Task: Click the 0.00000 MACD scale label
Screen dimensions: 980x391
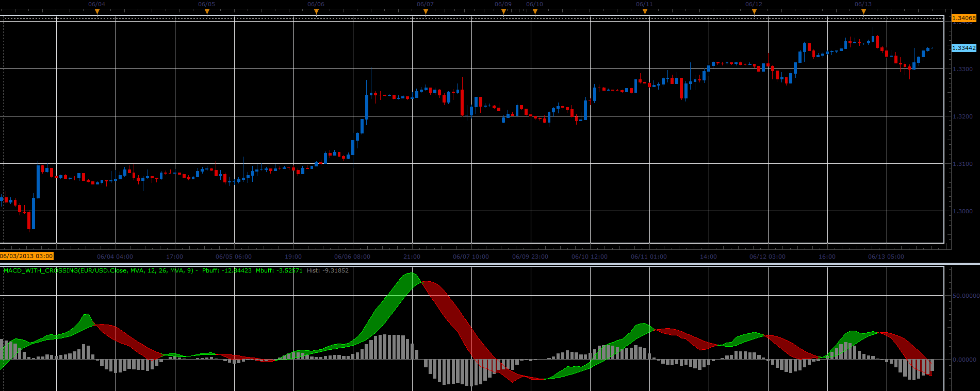Action: [965, 360]
